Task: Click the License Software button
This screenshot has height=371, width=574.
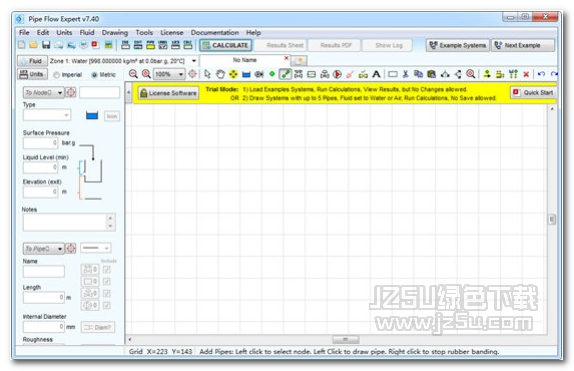Action: 168,93
